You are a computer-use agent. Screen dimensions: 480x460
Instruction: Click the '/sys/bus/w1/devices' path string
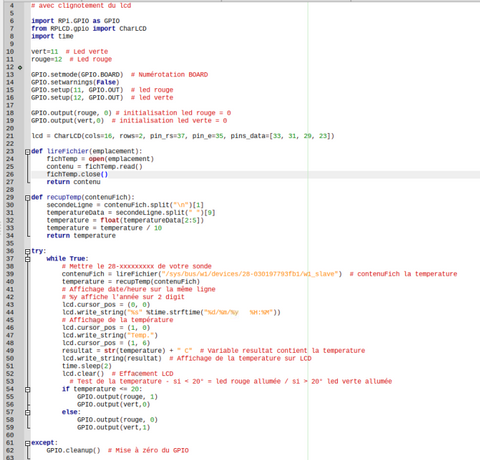coord(250,274)
